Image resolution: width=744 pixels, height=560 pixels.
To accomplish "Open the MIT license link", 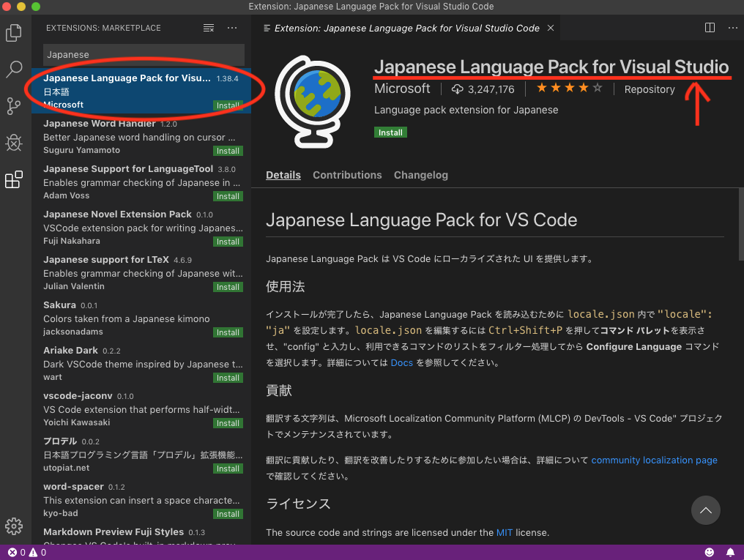I will coord(505,532).
